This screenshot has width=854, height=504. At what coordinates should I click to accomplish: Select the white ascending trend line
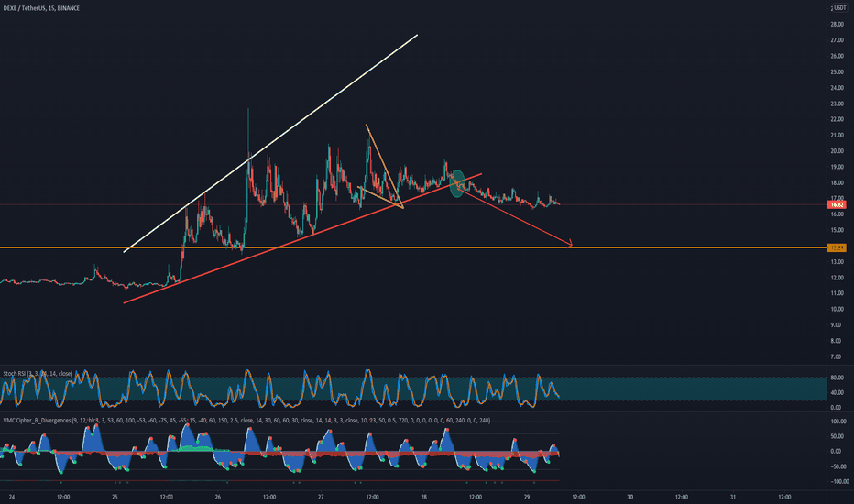tap(270, 143)
